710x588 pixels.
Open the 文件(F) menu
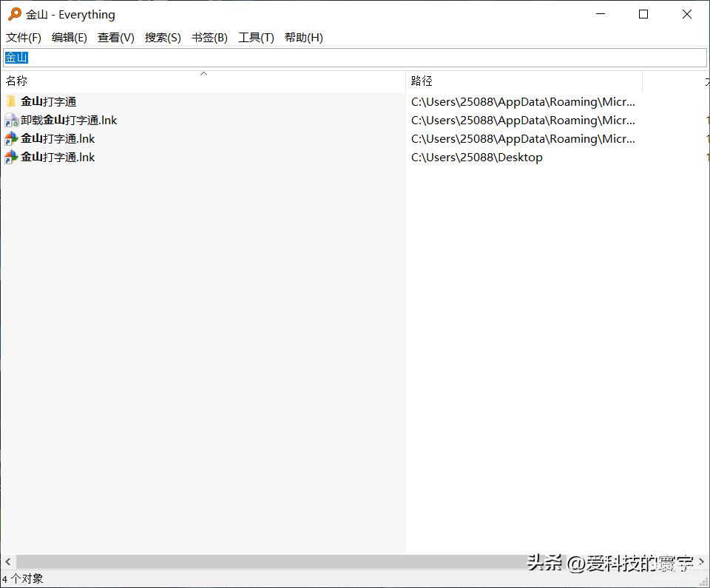coord(24,38)
